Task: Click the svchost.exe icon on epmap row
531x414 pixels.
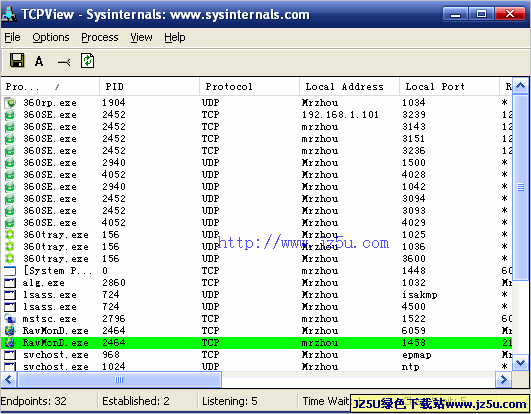Action: click(x=10, y=355)
